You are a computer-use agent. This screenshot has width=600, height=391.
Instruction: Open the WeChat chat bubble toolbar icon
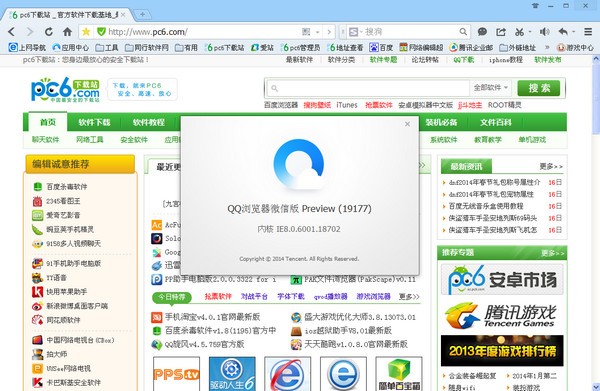[483, 32]
